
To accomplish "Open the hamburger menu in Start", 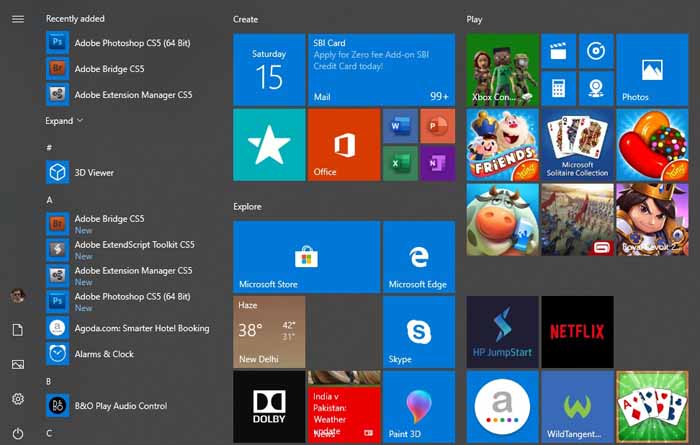I will pos(18,19).
